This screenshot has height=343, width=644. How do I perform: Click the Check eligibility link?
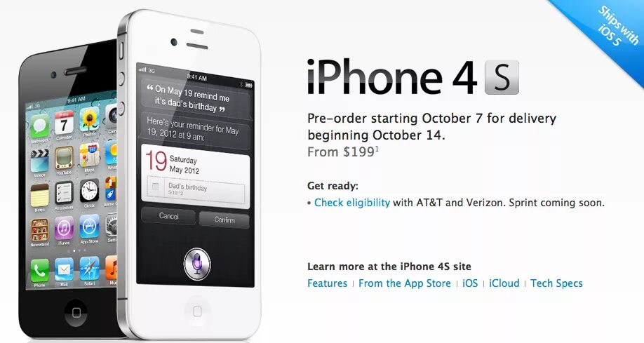click(352, 203)
